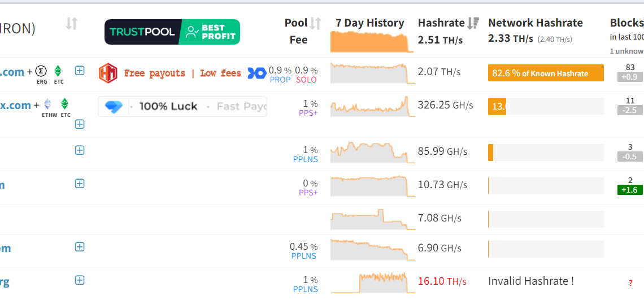Click the ETC coin icon next to ETHW
Image resolution: width=644 pixels, height=300 pixels.
65,105
